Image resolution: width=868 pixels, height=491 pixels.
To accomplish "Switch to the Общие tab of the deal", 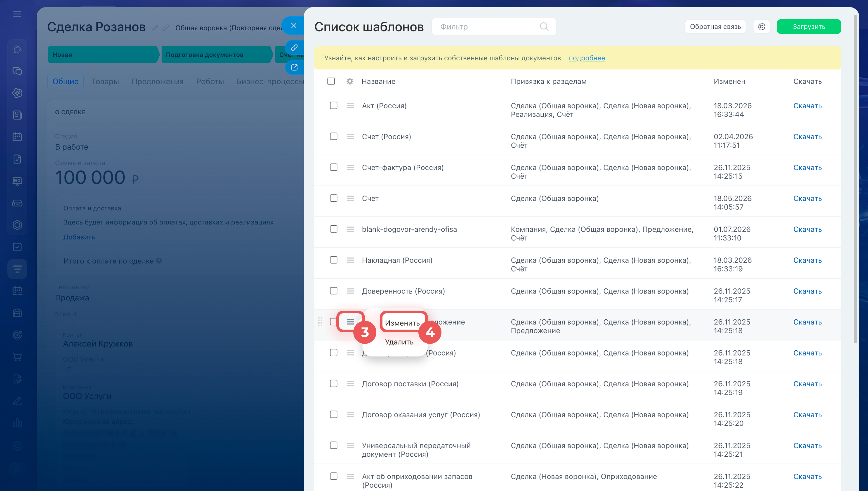I will pos(65,81).
